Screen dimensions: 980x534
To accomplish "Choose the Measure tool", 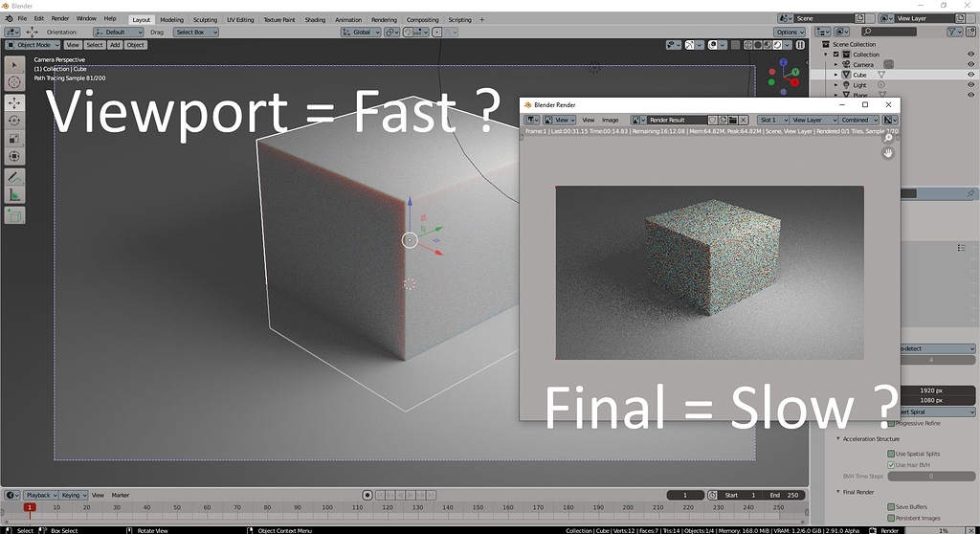I will tap(14, 196).
